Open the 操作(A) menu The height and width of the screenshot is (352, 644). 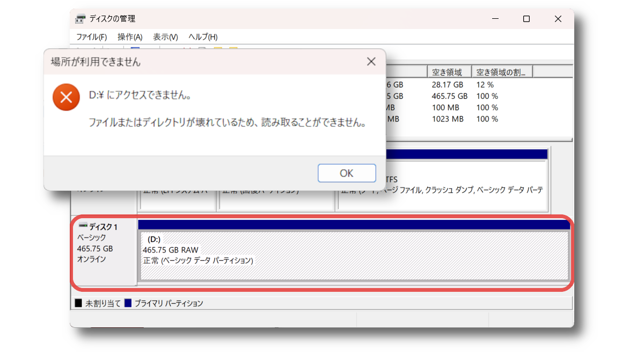[x=130, y=37]
